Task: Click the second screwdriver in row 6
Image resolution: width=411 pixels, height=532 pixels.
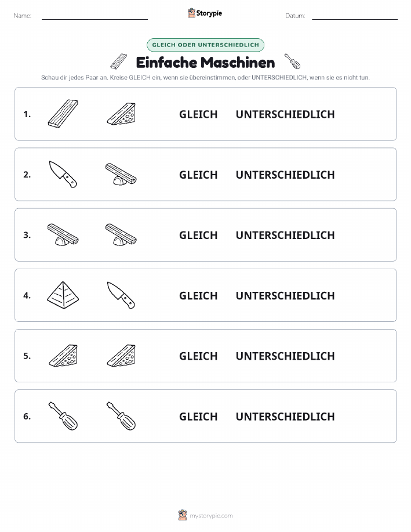Action: point(121,416)
